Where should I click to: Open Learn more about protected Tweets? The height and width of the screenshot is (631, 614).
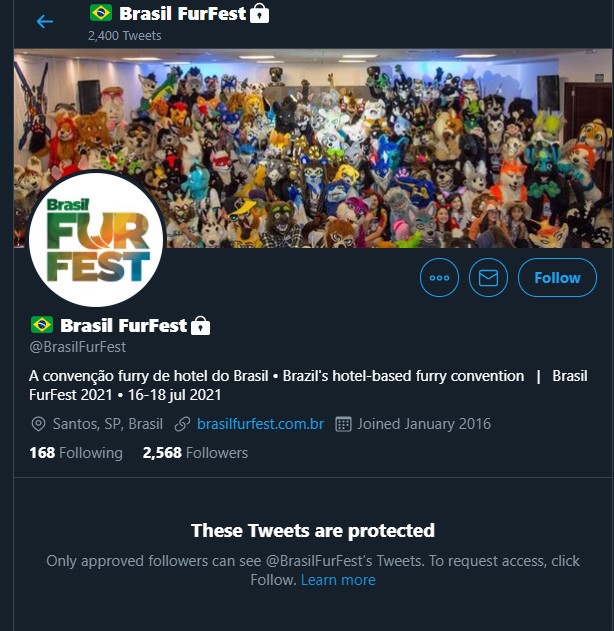[x=338, y=580]
